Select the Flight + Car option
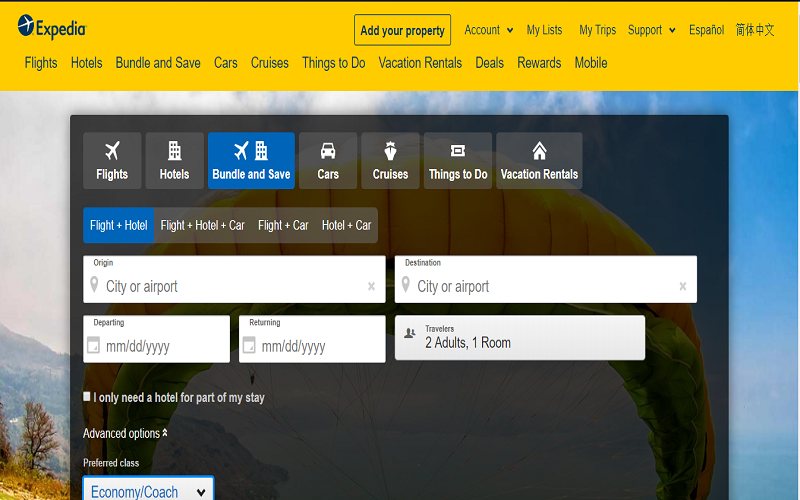 tap(283, 225)
